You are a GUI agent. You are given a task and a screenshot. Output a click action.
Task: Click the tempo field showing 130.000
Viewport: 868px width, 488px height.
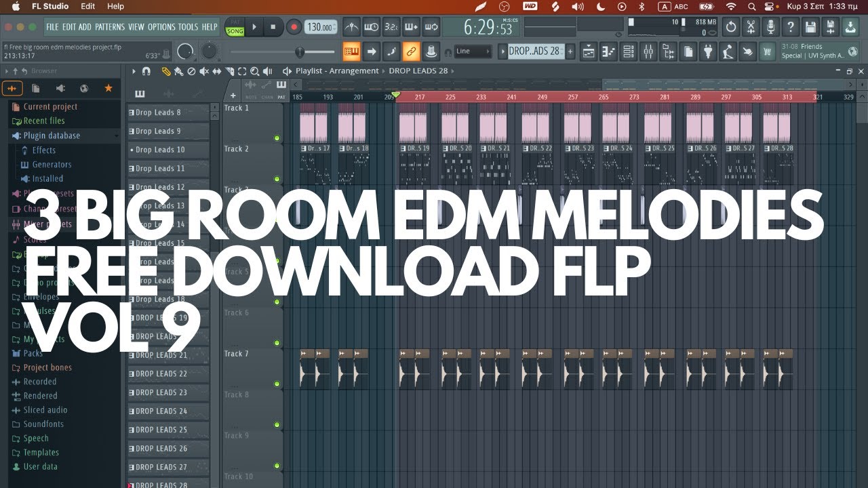click(x=321, y=27)
